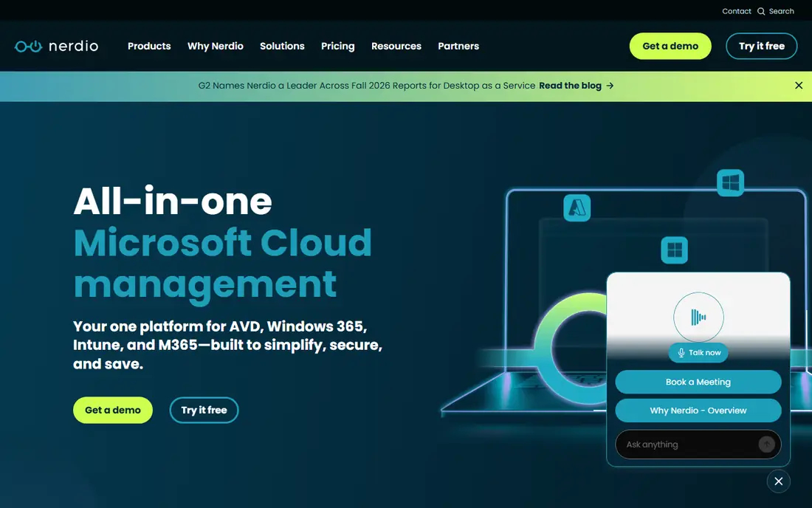Screen dimensions: 812x508
Task: Follow the Read the blog link
Action: click(570, 86)
